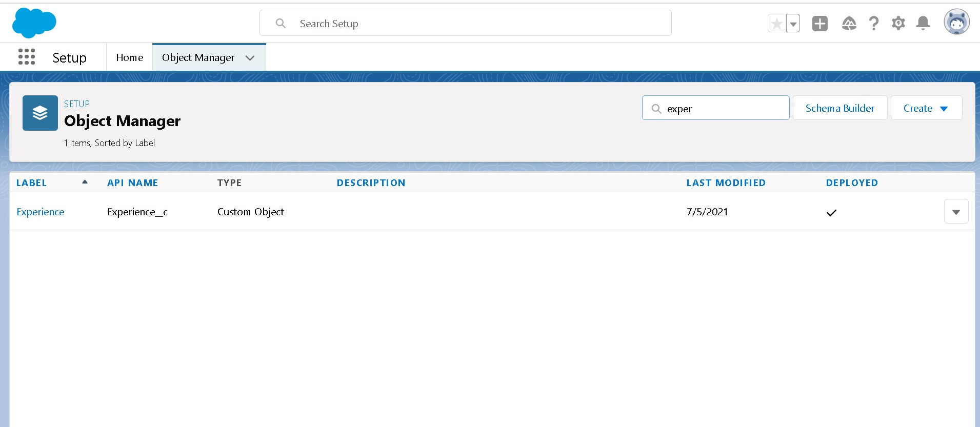
Task: Click the global actions plus icon
Action: (820, 24)
